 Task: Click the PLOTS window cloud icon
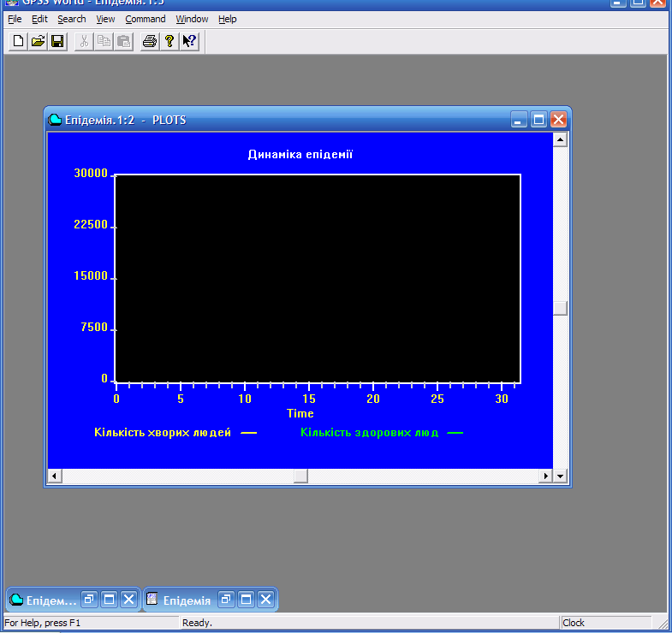click(x=55, y=120)
